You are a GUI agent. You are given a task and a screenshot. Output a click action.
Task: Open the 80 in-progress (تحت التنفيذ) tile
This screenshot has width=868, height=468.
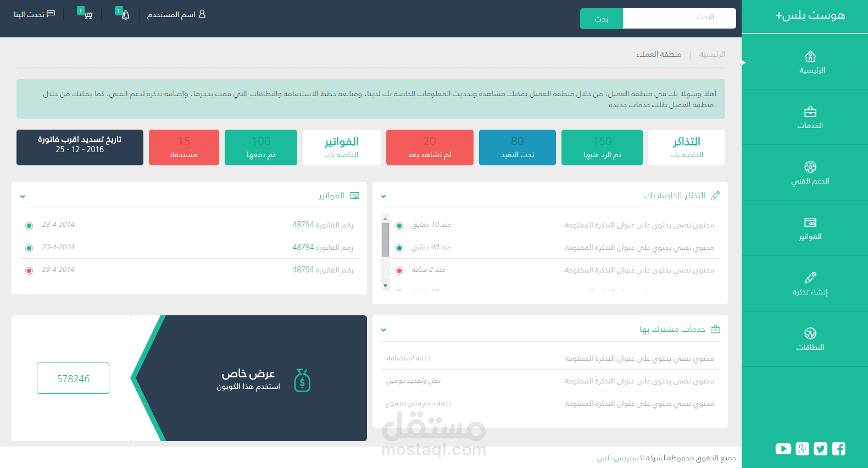(x=518, y=147)
